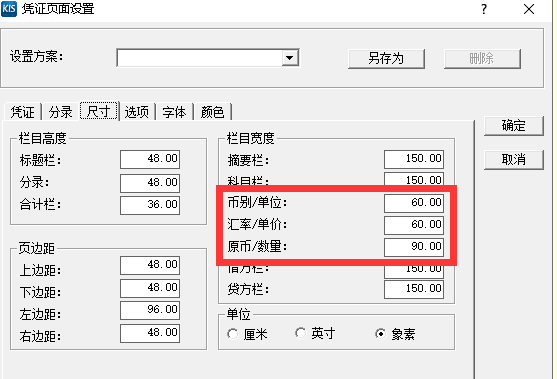Click the 币别/单位 width field
Viewport: 557px width, 379px height.
414,203
